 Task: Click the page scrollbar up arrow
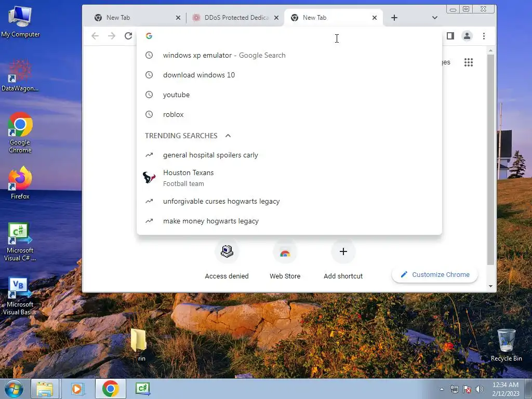point(490,50)
